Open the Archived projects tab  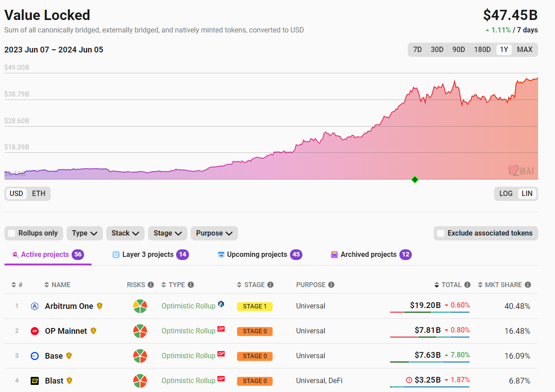[370, 255]
